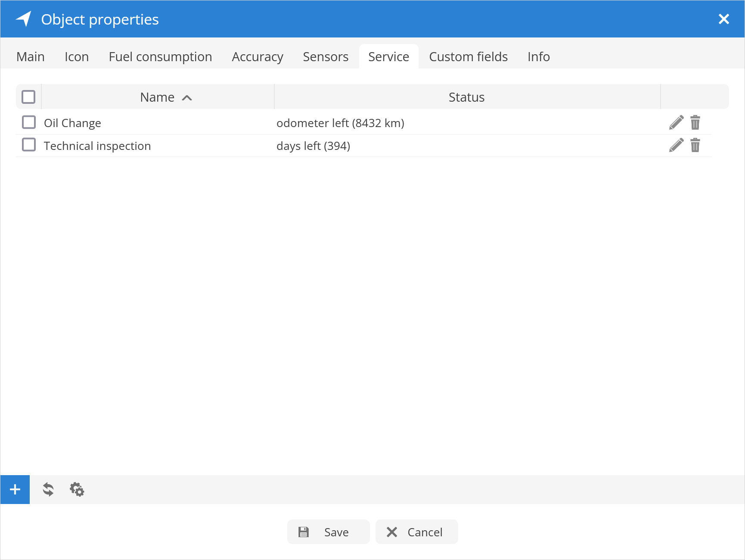The width and height of the screenshot is (745, 560).
Task: Open the Fuel consumption tab
Action: (160, 57)
